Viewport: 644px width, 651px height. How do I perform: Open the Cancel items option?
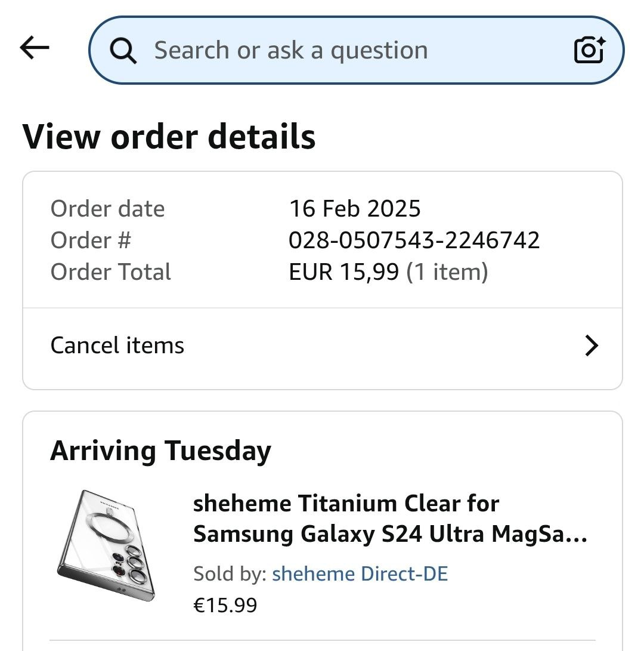click(117, 345)
